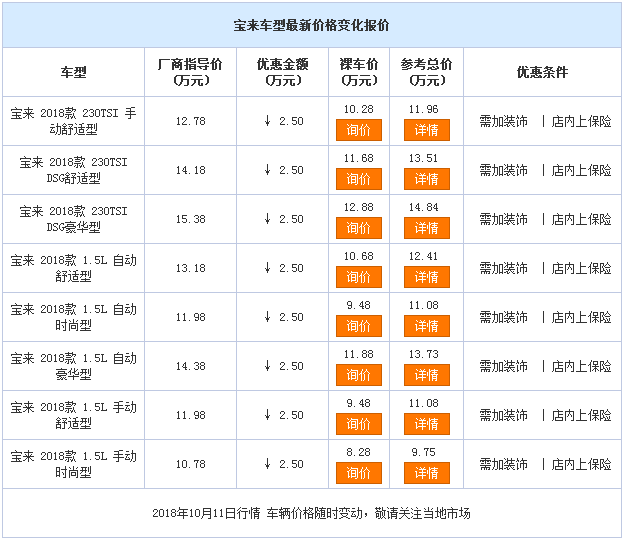Screen dimensions: 624x541
Task: Click guide price 11.98 in 自动时尚型 row
Action: [191, 317]
